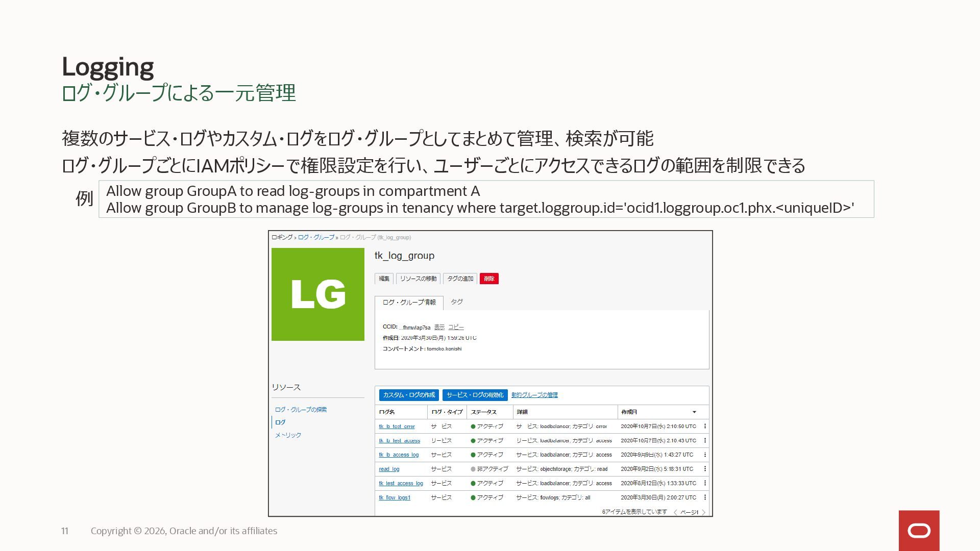
Task: Click the サービス・ログの有効化 button
Action: point(475,395)
